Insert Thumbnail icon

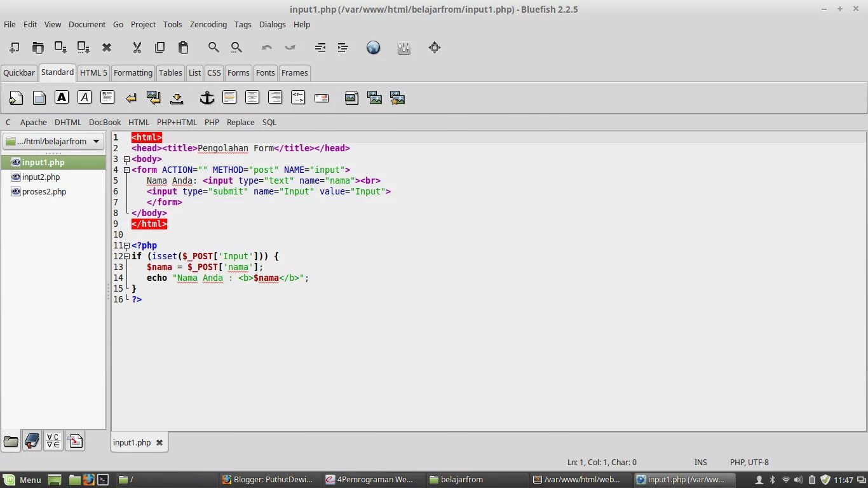[375, 98]
